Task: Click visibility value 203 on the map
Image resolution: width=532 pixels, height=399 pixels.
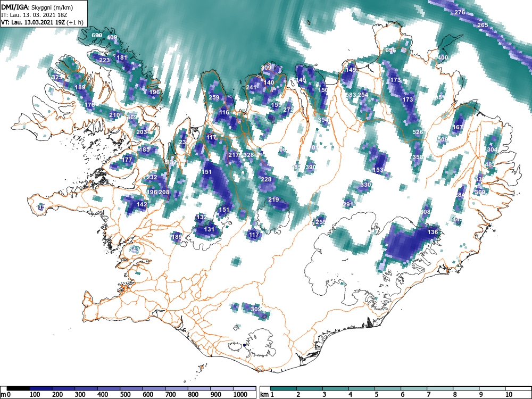Action: [x=142, y=132]
